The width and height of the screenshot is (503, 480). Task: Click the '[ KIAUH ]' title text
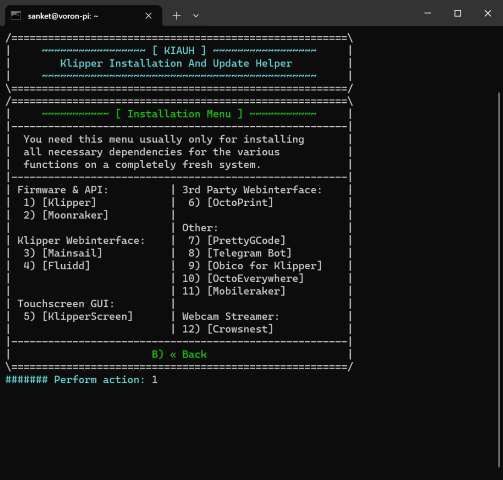179,51
